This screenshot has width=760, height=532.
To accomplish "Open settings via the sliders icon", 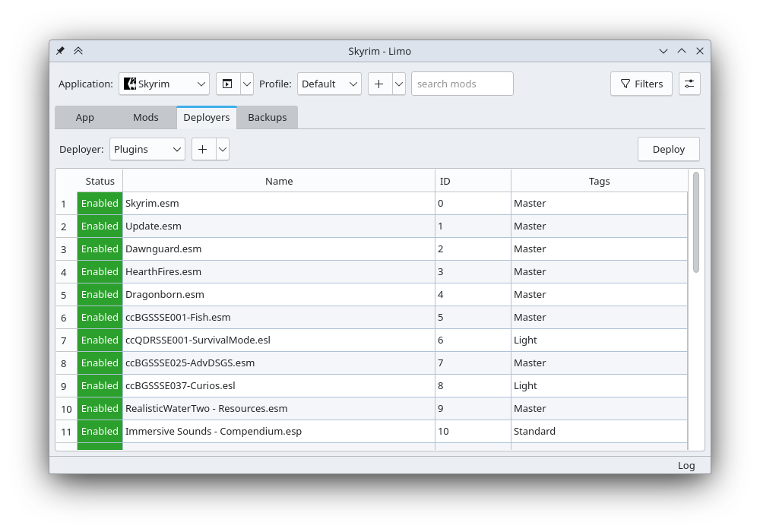I will click(x=689, y=84).
